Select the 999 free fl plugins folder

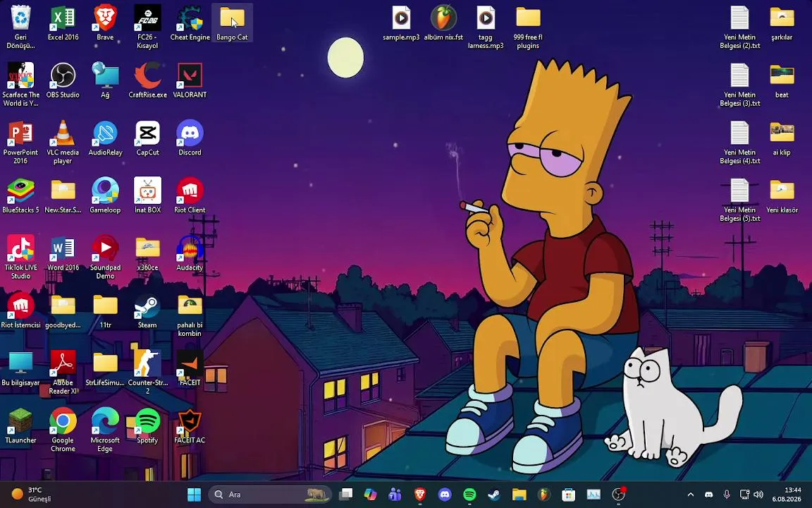[x=528, y=26]
